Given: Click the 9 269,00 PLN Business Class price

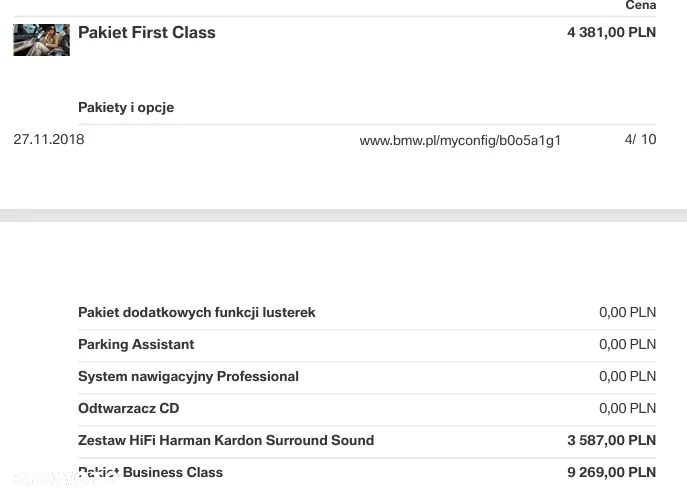Looking at the screenshot, I should [x=611, y=472].
